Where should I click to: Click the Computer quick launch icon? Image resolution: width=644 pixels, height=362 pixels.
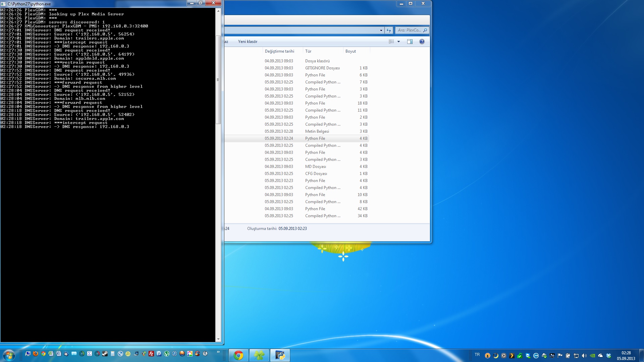click(28, 354)
